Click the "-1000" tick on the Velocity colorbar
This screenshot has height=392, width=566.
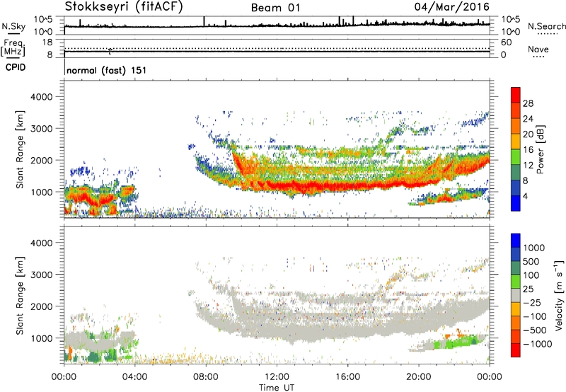point(538,344)
